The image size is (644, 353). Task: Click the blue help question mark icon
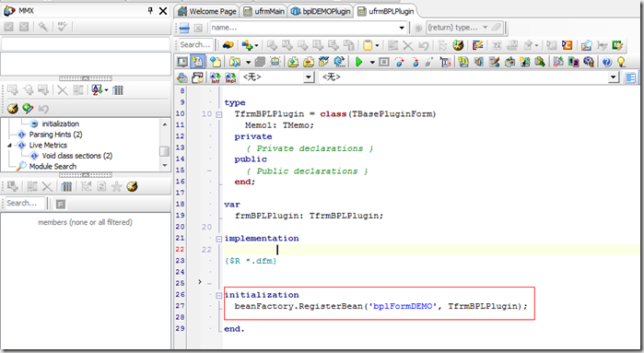click(606, 62)
